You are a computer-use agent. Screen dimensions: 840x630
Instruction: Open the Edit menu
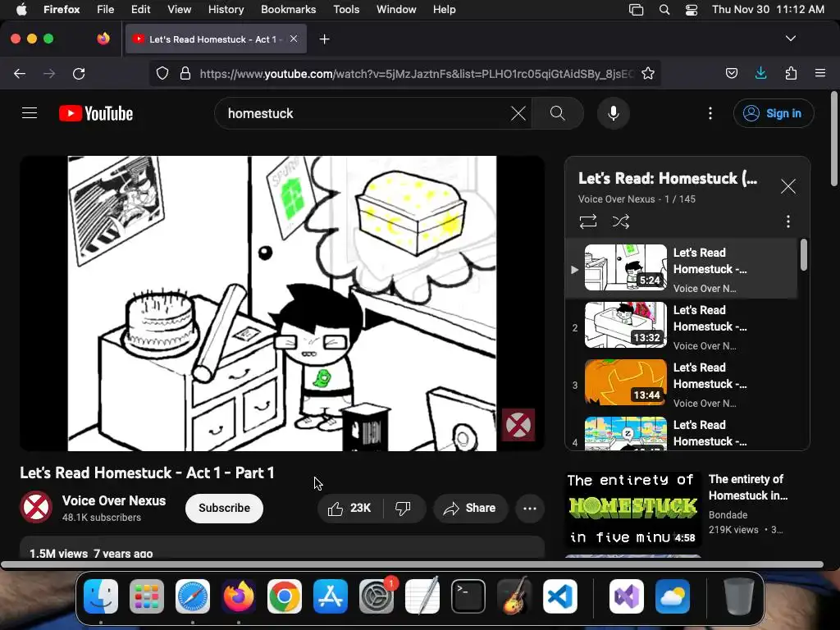click(141, 9)
